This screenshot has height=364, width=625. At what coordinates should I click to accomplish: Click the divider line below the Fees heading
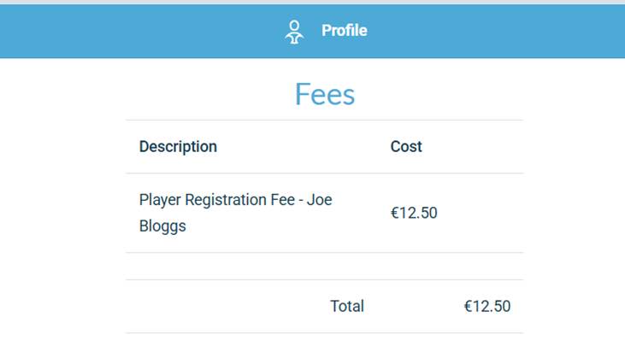click(x=324, y=120)
